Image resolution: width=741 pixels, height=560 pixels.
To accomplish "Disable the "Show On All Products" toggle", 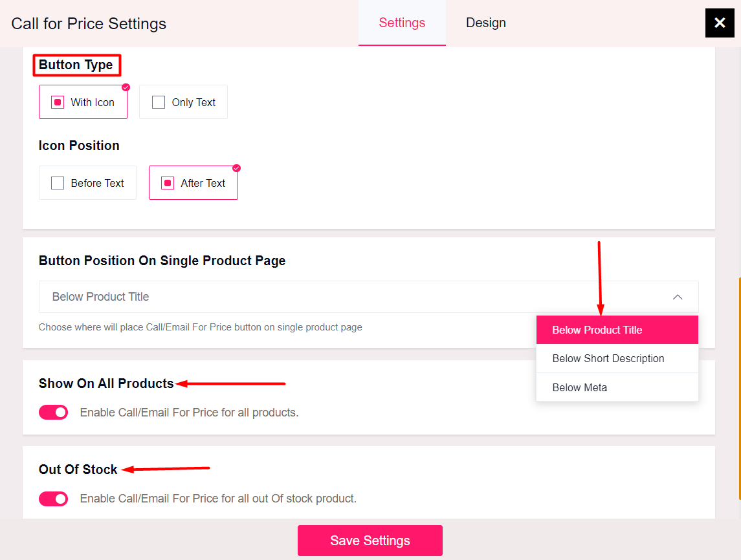I will click(53, 412).
